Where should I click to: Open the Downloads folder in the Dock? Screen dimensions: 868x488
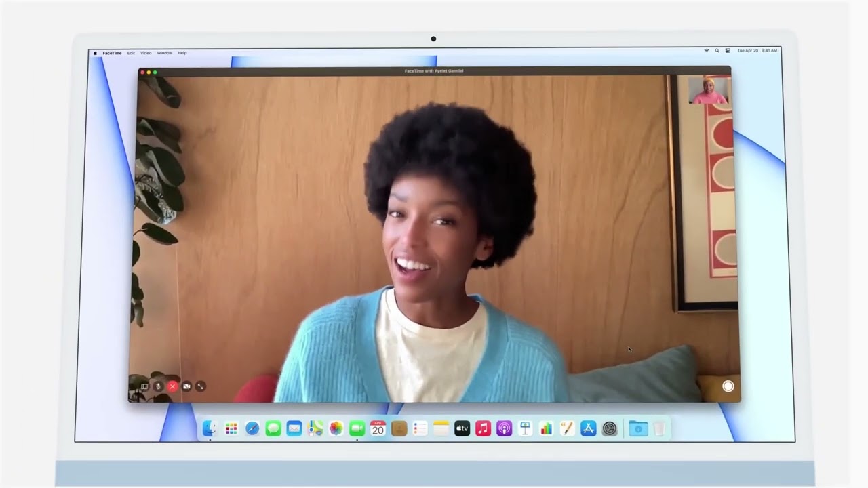638,428
